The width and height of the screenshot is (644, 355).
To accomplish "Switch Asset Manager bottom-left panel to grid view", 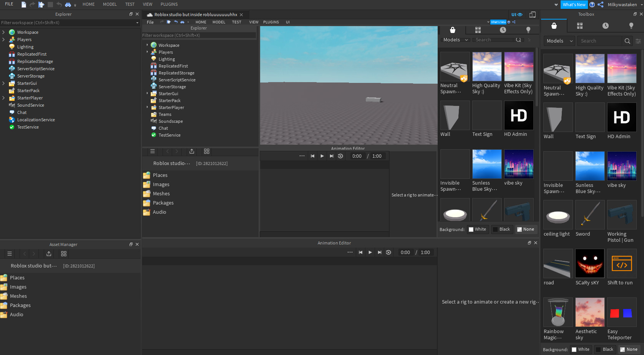I will coord(64,254).
